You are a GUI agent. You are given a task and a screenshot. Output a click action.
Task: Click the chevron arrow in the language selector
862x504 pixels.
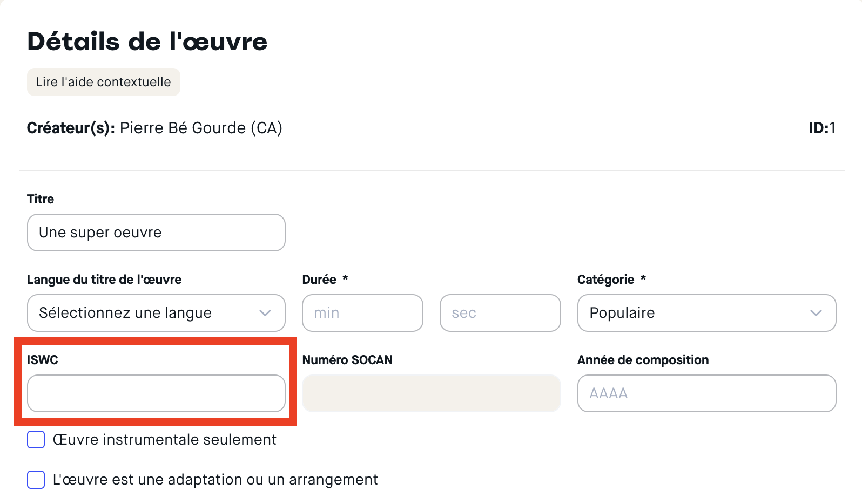point(265,313)
